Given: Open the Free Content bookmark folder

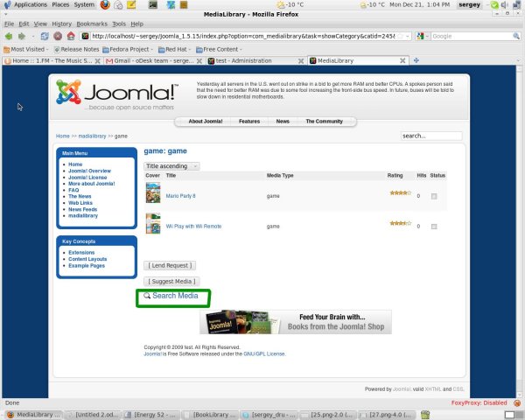Looking at the screenshot, I should [219, 50].
